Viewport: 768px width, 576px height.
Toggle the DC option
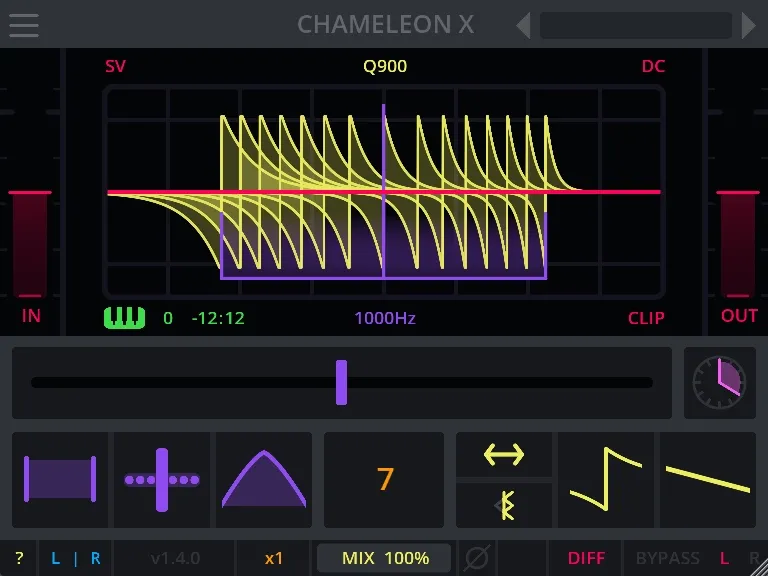point(653,66)
